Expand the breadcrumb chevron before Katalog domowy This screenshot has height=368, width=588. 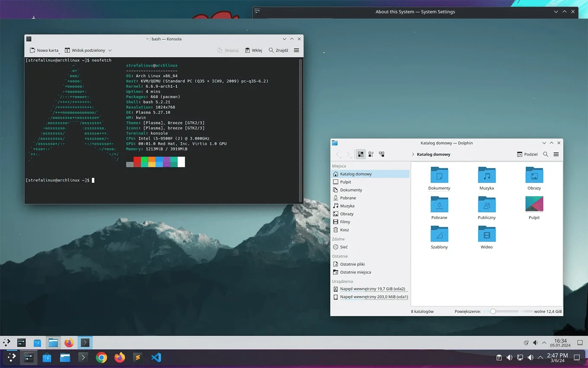click(x=414, y=154)
